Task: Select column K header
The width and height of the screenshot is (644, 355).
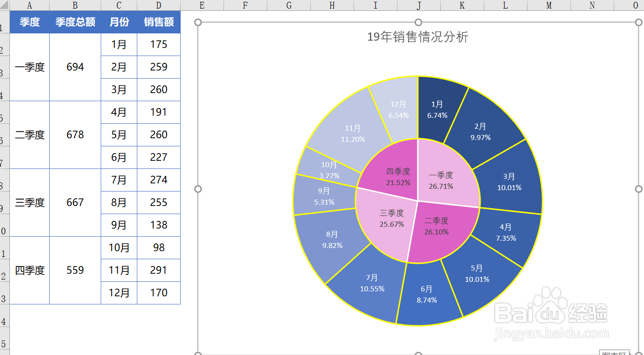Action: point(462,5)
